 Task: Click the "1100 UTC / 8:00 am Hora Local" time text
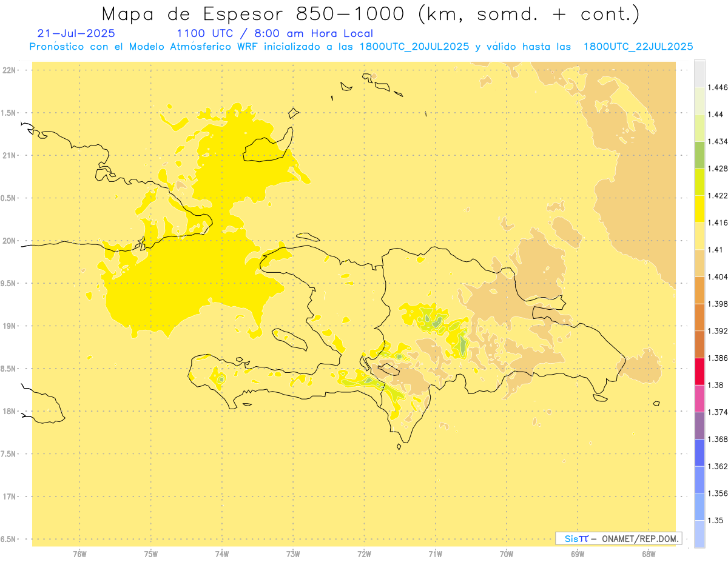tap(275, 33)
